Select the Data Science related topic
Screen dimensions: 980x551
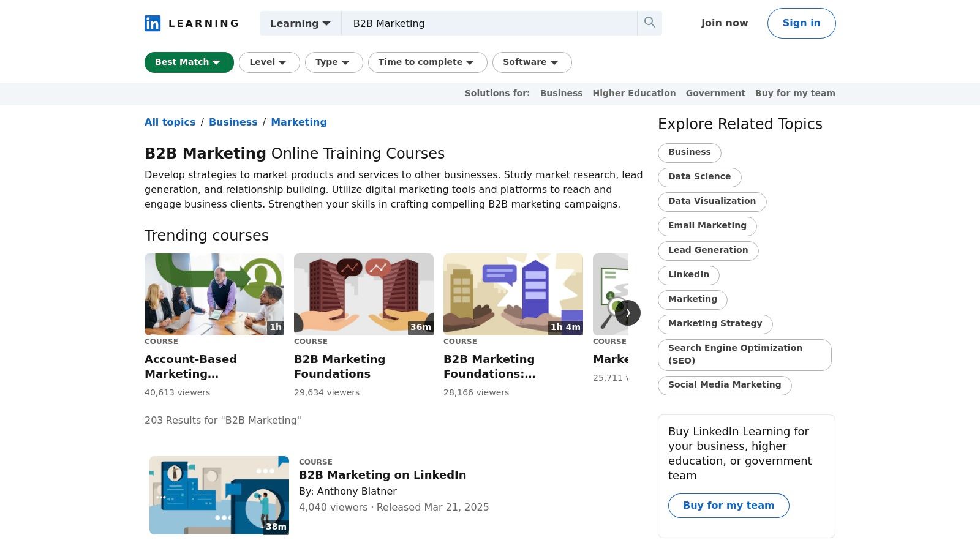[x=699, y=177]
